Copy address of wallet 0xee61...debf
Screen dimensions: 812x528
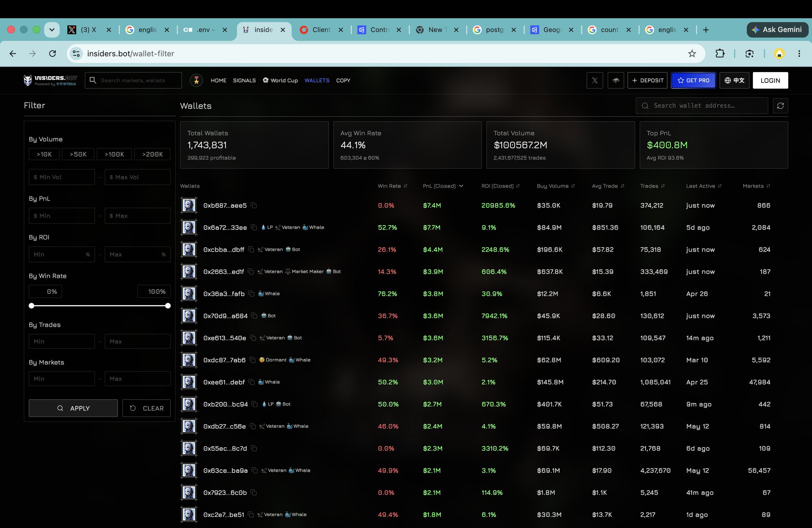(x=252, y=382)
